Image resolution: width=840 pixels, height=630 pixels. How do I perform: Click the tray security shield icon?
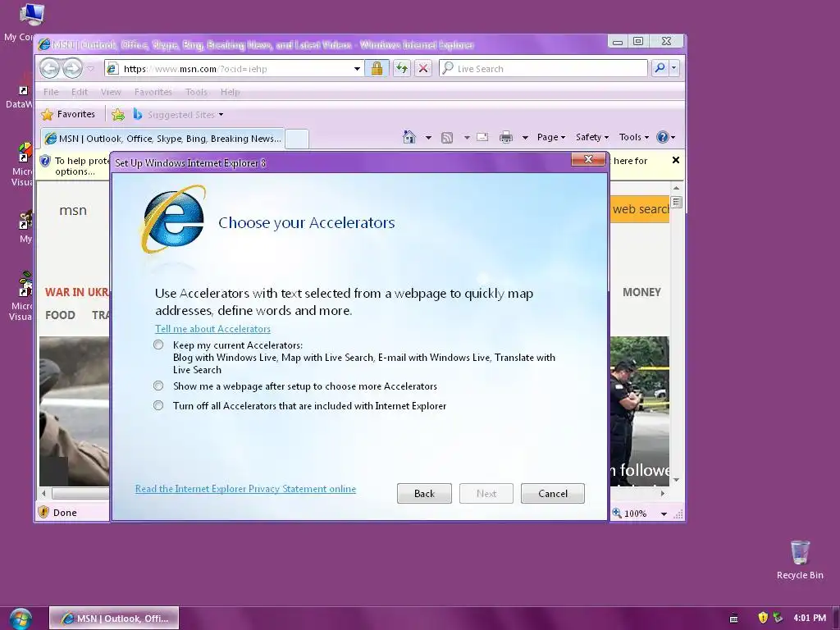pyautogui.click(x=763, y=618)
